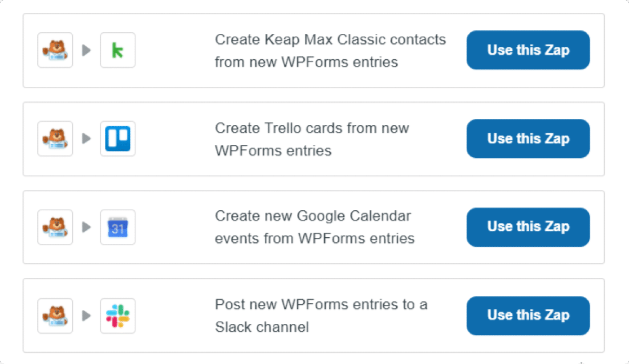Select the WPForms icon beside Google Calendar

click(x=55, y=228)
